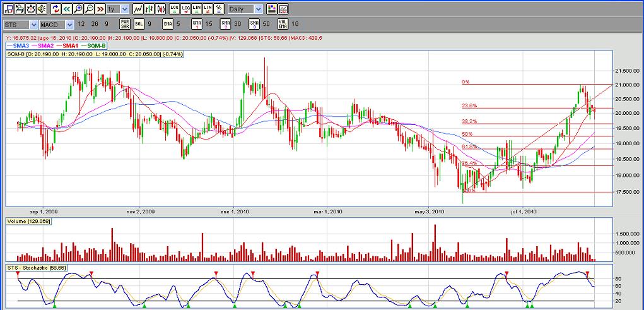The height and width of the screenshot is (310, 644).
Task: Select the percent scale icon
Action: pos(220,9)
